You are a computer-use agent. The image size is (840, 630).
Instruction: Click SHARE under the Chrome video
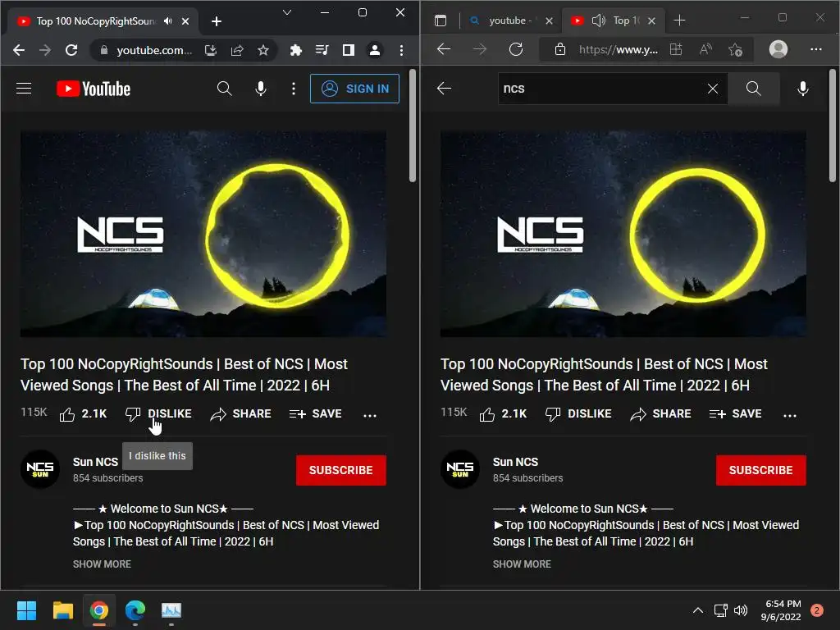click(x=240, y=414)
